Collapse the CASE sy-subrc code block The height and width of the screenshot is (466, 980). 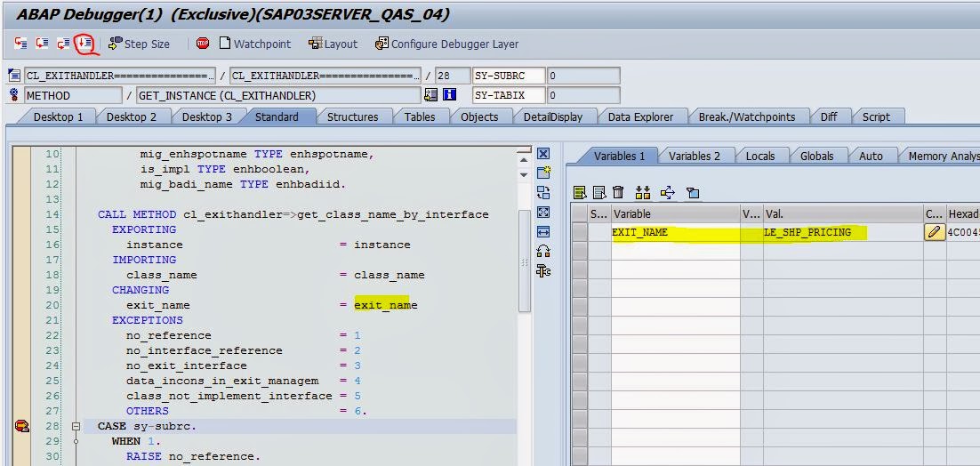point(76,426)
